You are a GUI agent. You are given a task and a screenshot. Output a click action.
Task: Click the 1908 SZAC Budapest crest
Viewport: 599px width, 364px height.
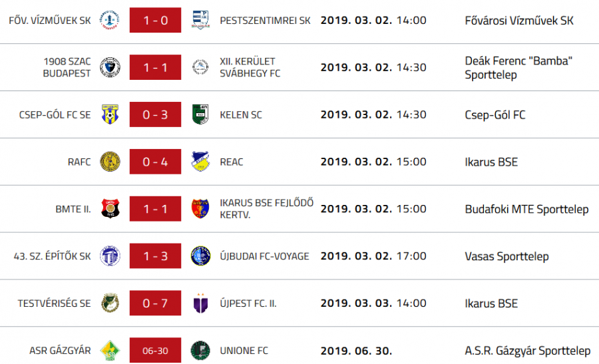110,67
